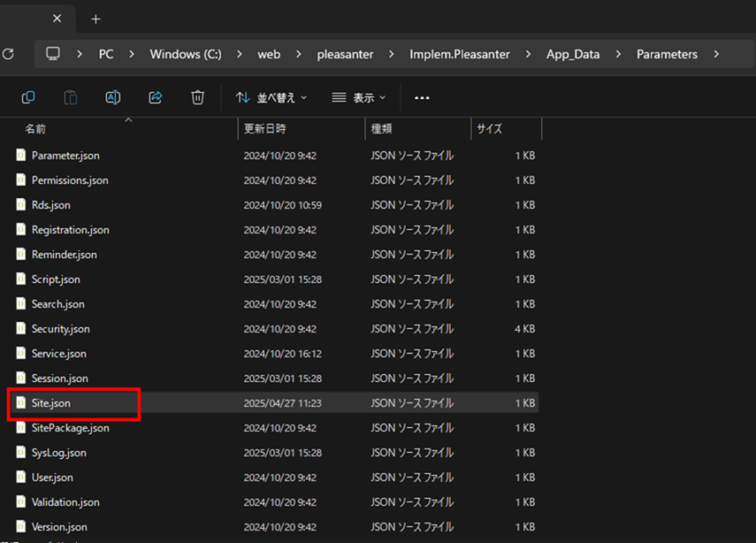The image size is (756, 543).
Task: Select the Validation.json file icon
Action: [20, 501]
